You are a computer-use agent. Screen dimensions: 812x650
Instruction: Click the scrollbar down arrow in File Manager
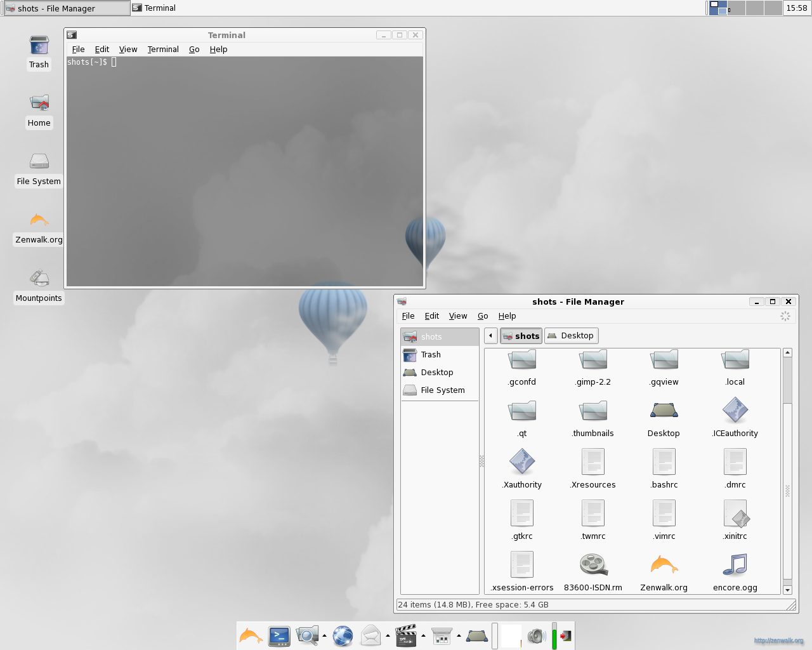click(787, 590)
